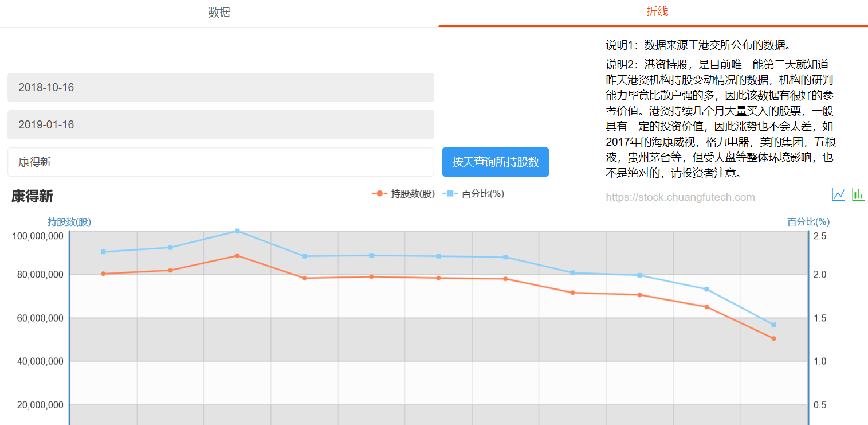The width and height of the screenshot is (868, 425).
Task: Focus the stock name input 康得新
Action: 221,162
